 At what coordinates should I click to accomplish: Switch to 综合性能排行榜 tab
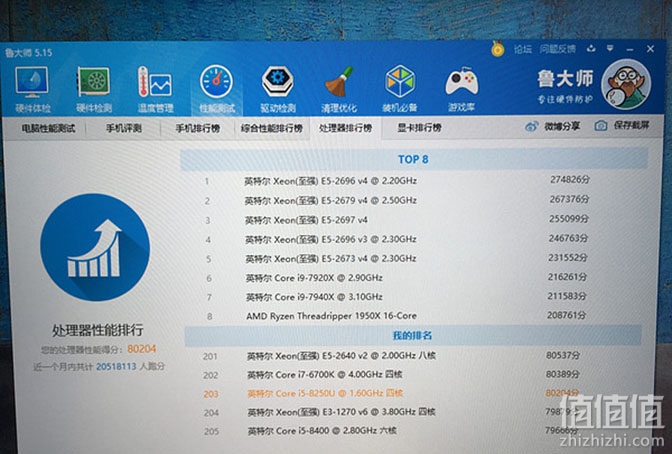272,128
